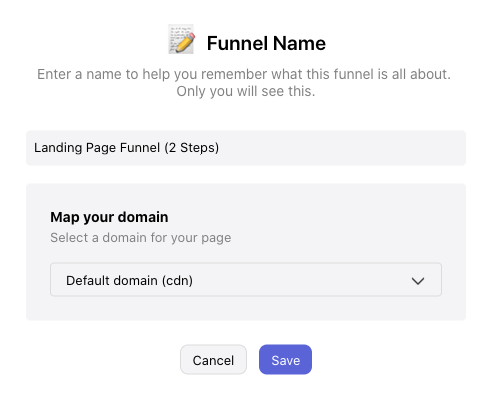Click the 'Enter a name to help' description line
Image resolution: width=492 pixels, height=401 pixels.
click(244, 74)
